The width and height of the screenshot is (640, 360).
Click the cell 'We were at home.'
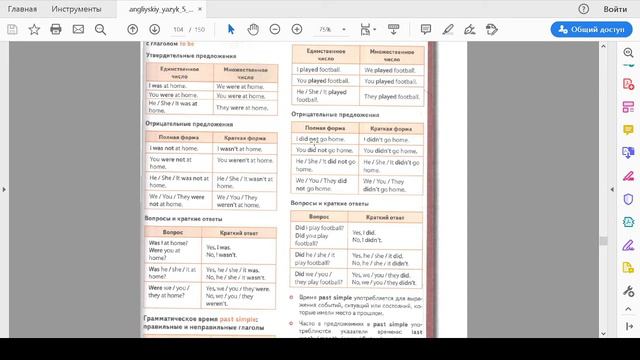pos(245,87)
